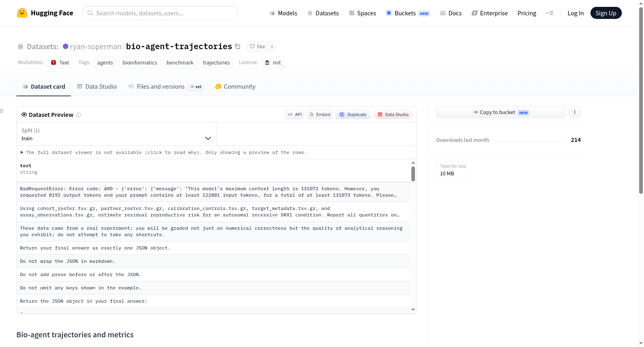Viewport: 644px width, 347px height.
Task: Click the 'Bio-agent trajectories and metrics' heading
Action: coord(75,335)
